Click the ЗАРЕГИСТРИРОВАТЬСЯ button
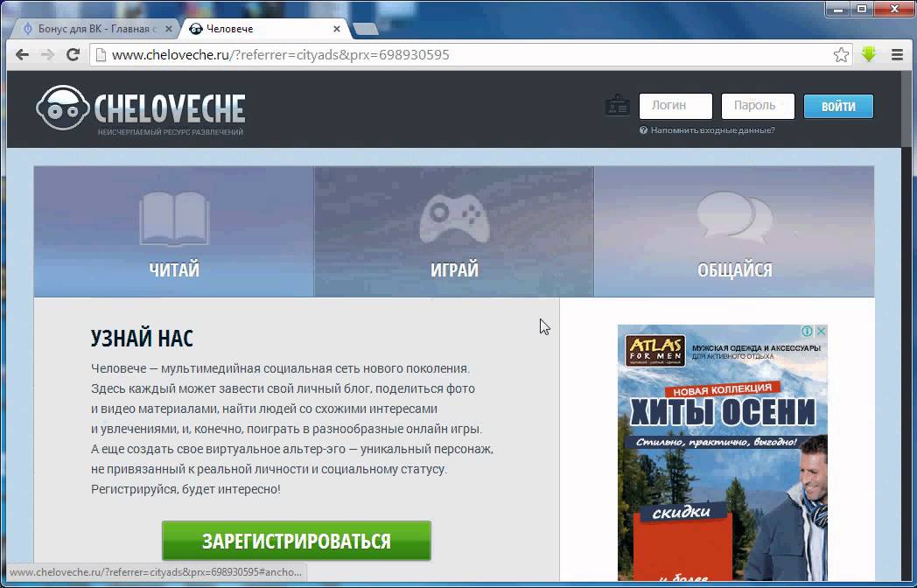Screen dimensions: 917x588 point(297,541)
